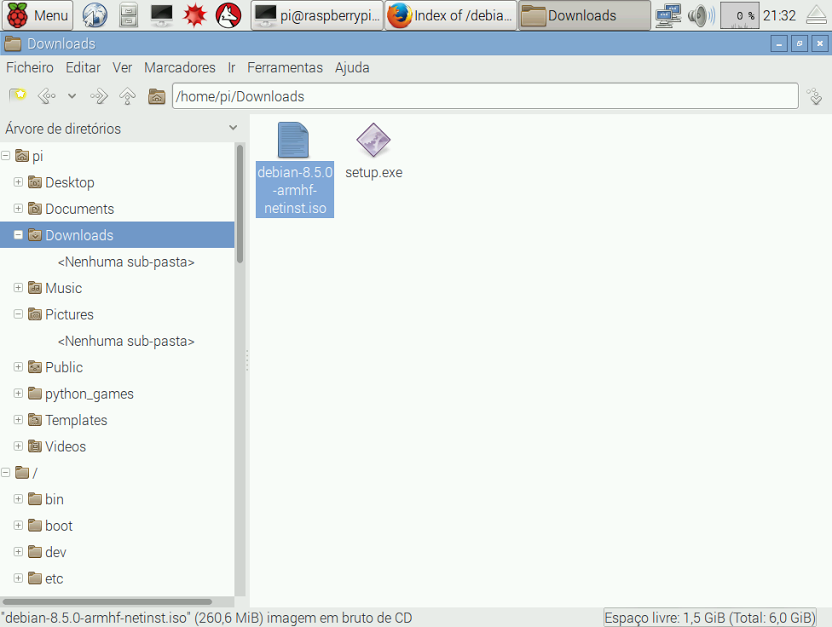Screen dimensions: 832x627
Task: Open the Ir menu
Action: click(231, 68)
